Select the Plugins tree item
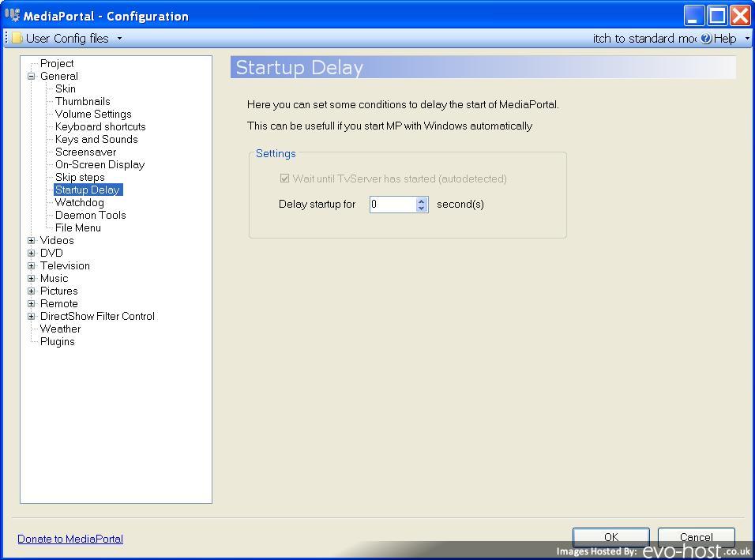 pyautogui.click(x=58, y=342)
